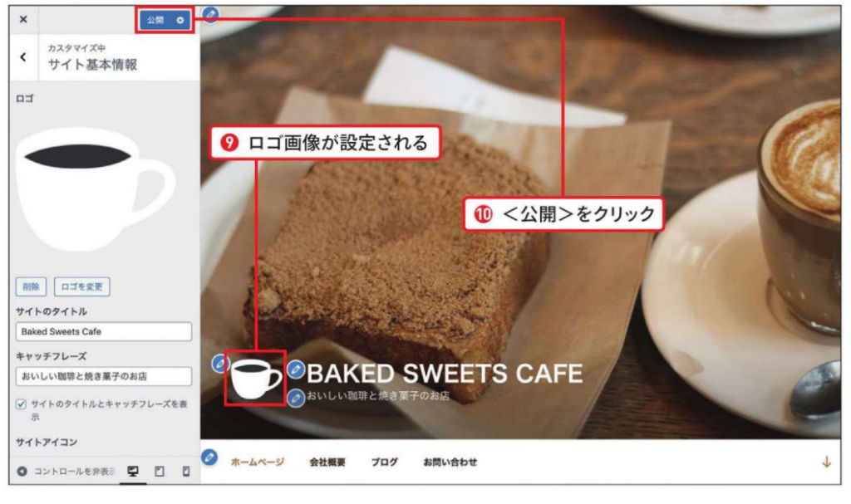
Task: Click the gear icon beside 公開
Action: 180,21
